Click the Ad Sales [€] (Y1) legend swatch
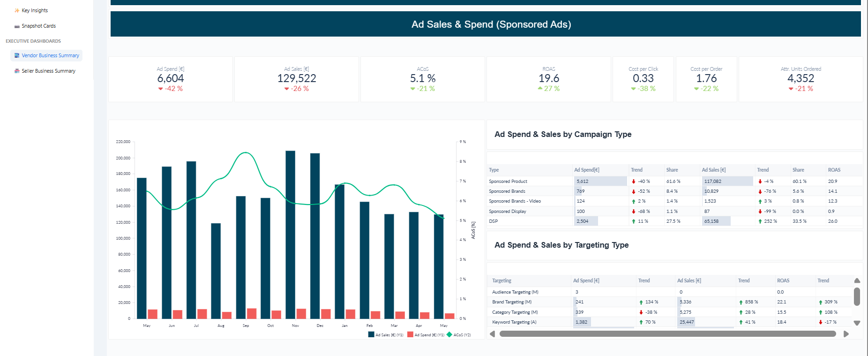The height and width of the screenshot is (356, 868). (371, 335)
